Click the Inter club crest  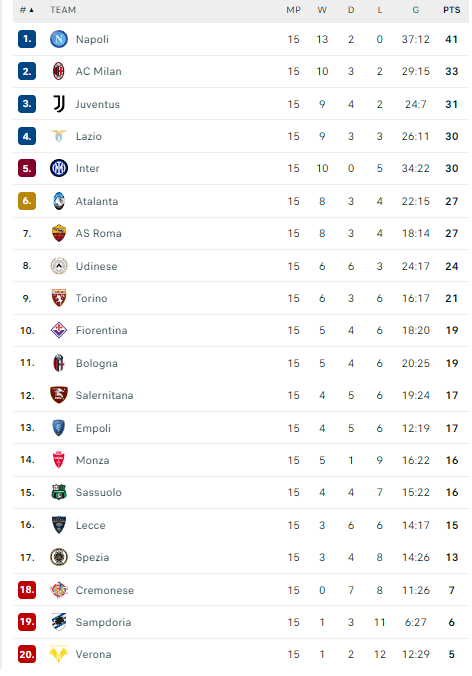(x=59, y=168)
